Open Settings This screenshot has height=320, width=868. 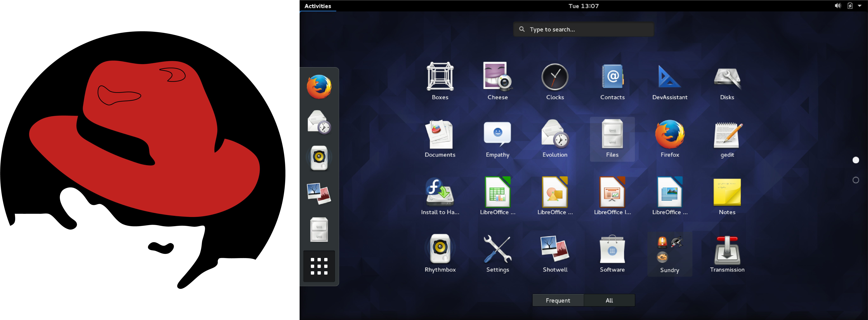point(497,254)
